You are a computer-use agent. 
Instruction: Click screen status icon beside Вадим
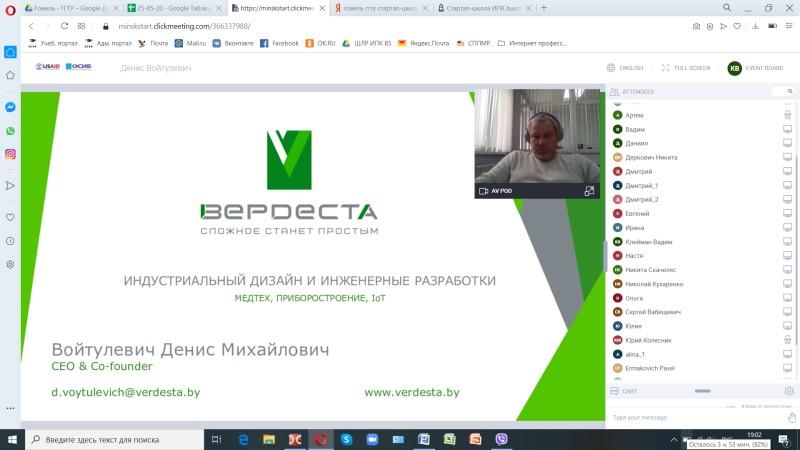(788, 129)
